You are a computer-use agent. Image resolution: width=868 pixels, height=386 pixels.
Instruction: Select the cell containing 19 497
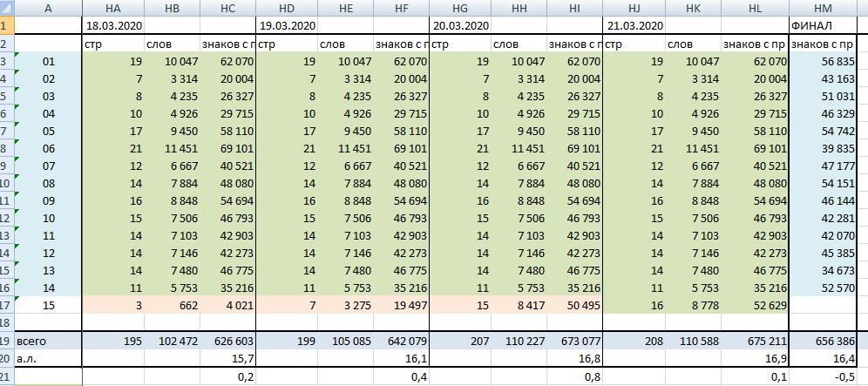pyautogui.click(x=401, y=305)
